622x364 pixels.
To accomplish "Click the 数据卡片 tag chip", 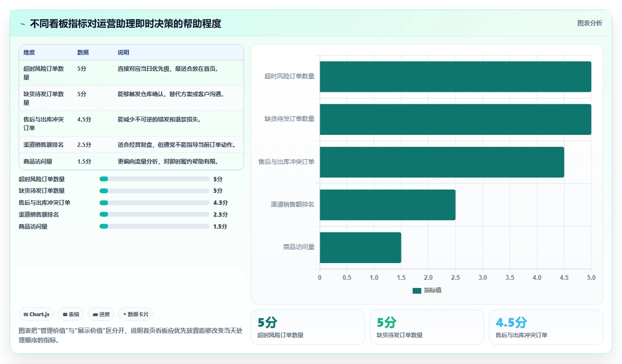I will click(x=136, y=314).
